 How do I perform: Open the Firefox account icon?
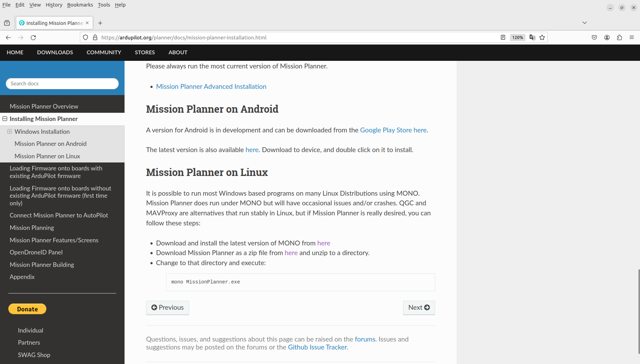607,37
